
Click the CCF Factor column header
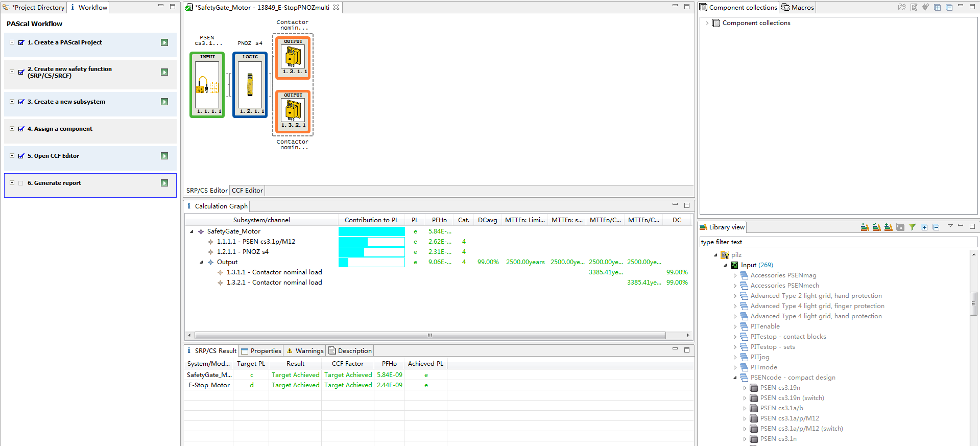(x=348, y=364)
